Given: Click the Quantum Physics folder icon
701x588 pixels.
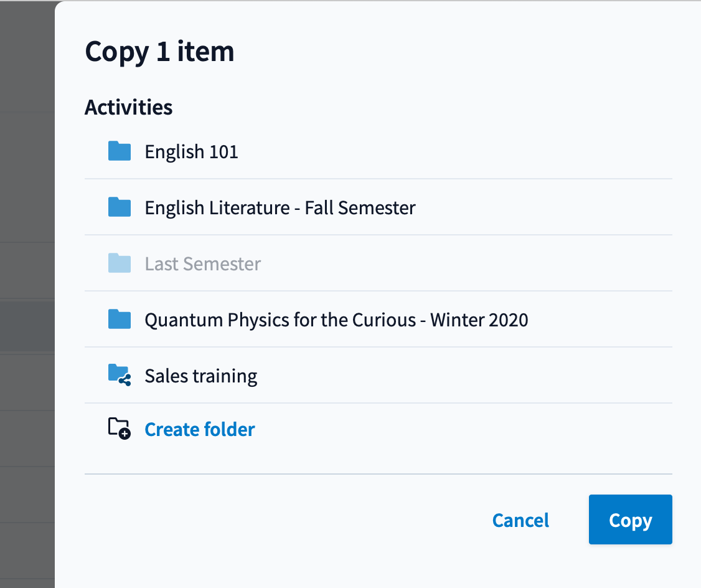Looking at the screenshot, I should pyautogui.click(x=120, y=320).
